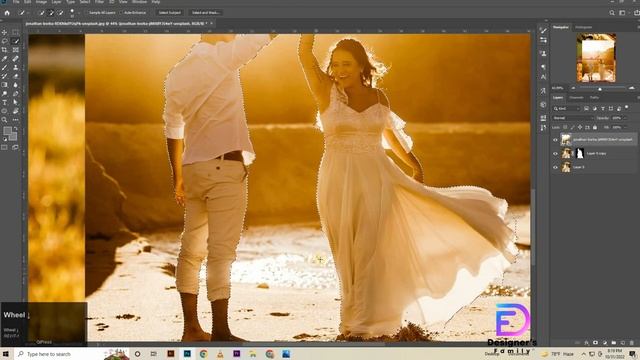Toggle Quick Mask mode icon
The image size is (640, 360).
tap(4, 147)
